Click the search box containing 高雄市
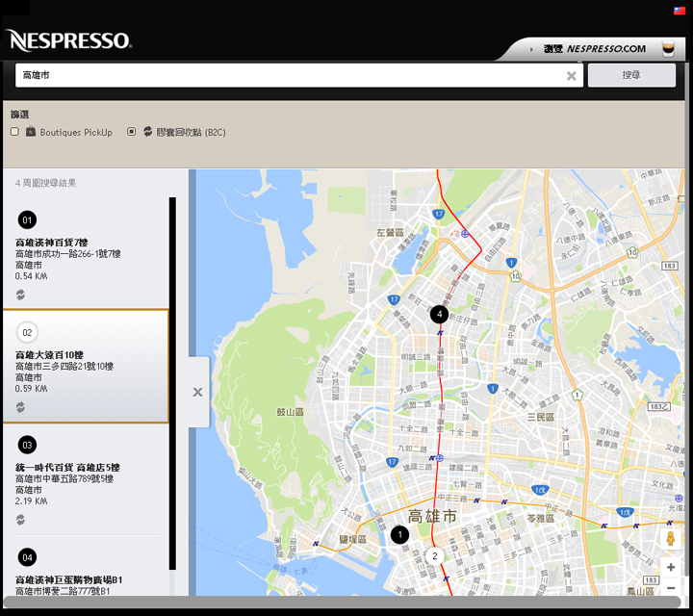This screenshot has width=693, height=616. 289,75
